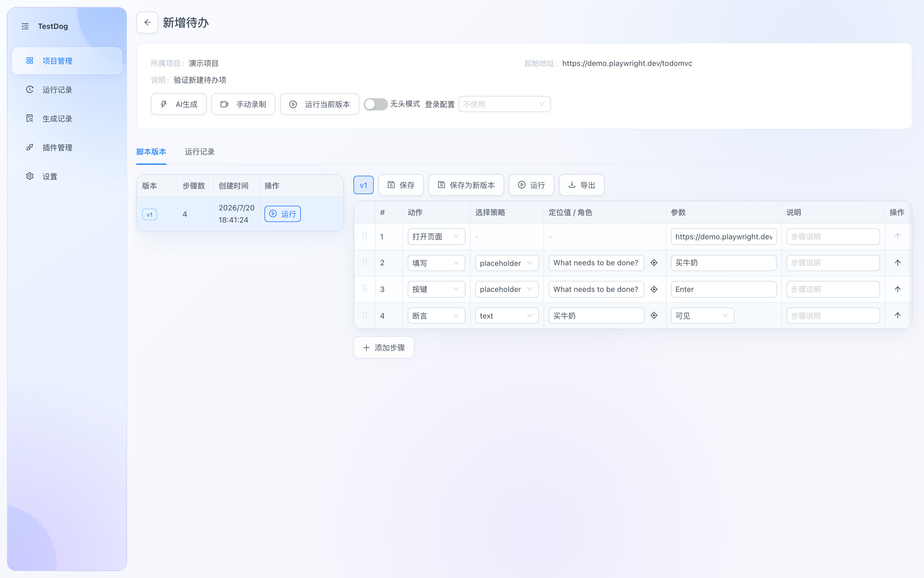Click 步骤说明 field of step 4

833,316
